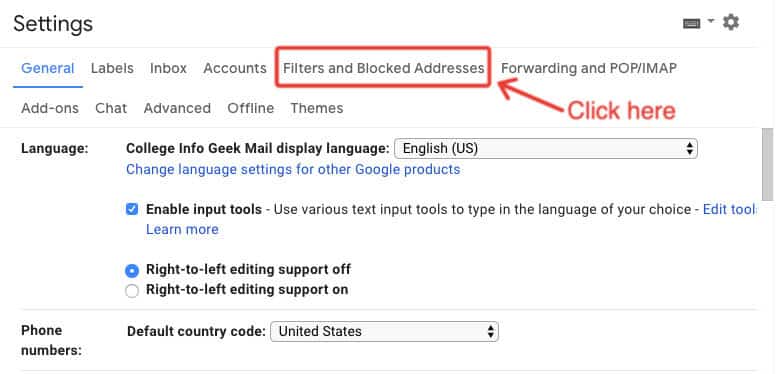Switch to the Inbox settings tab
The height and width of the screenshot is (374, 782).
(168, 68)
